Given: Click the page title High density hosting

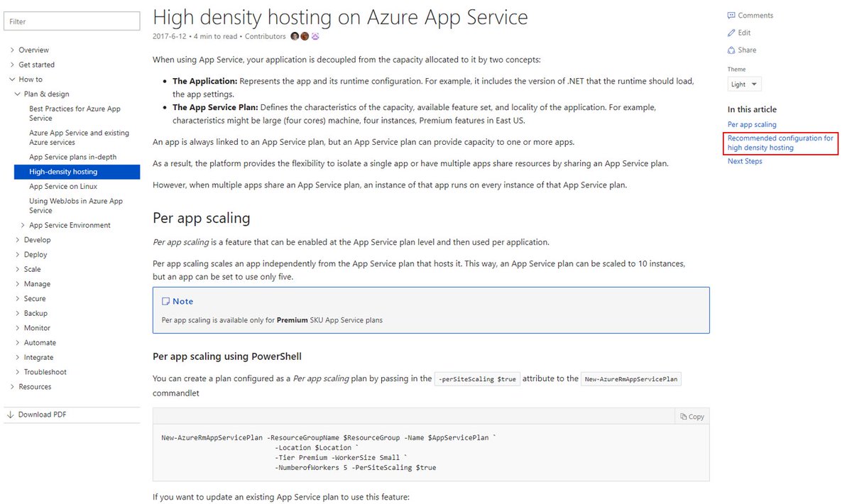Looking at the screenshot, I should [x=340, y=17].
